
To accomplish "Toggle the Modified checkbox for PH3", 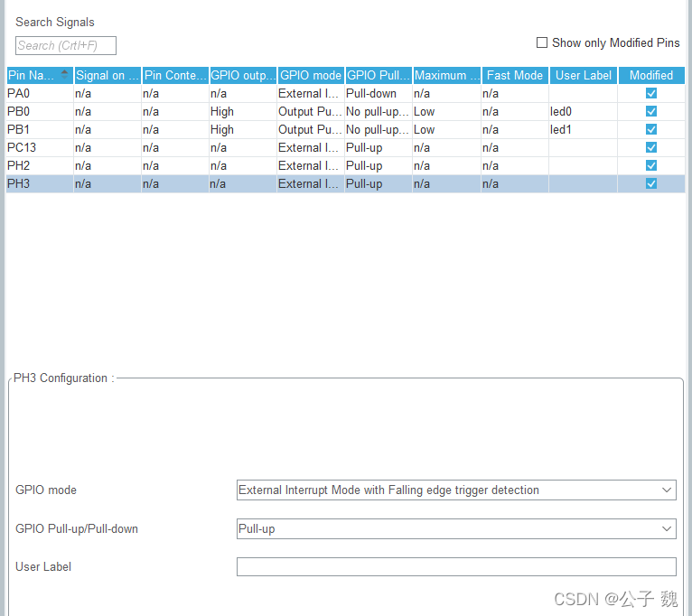I will (x=651, y=184).
